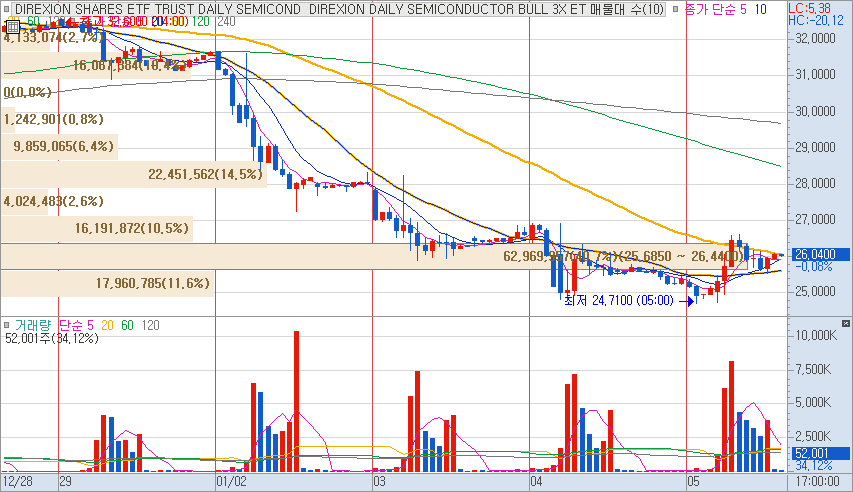Image resolution: width=853 pixels, height=492 pixels.
Task: Click the 01/02 date on time axis
Action: point(231,482)
